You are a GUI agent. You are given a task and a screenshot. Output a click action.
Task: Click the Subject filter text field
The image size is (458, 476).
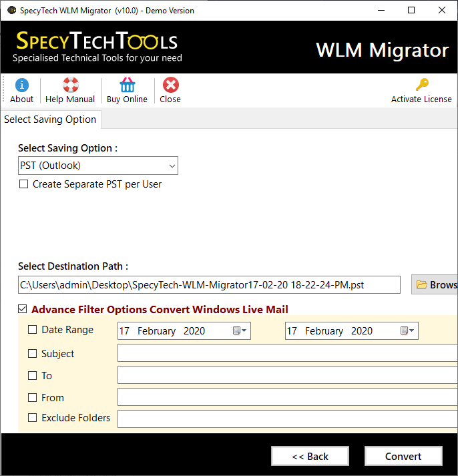pos(288,352)
